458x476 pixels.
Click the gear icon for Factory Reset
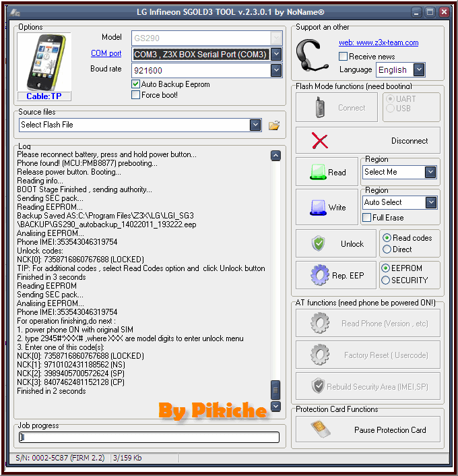pos(320,355)
